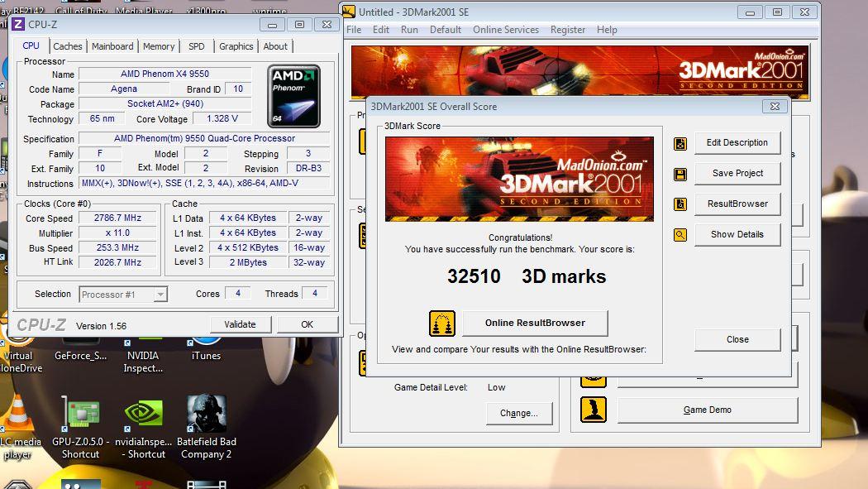The width and height of the screenshot is (868, 489).
Task: Switch to the Mainboard tab
Action: 112,46
